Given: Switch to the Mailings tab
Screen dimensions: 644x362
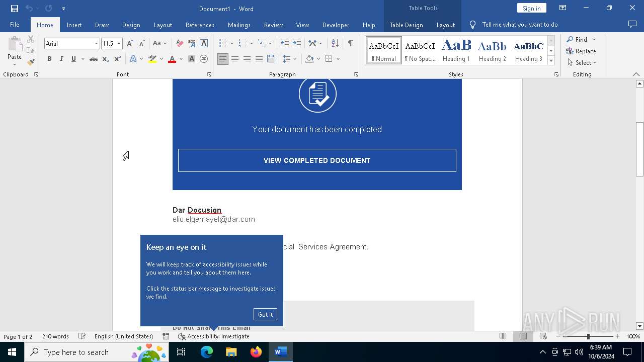Looking at the screenshot, I should [239, 25].
